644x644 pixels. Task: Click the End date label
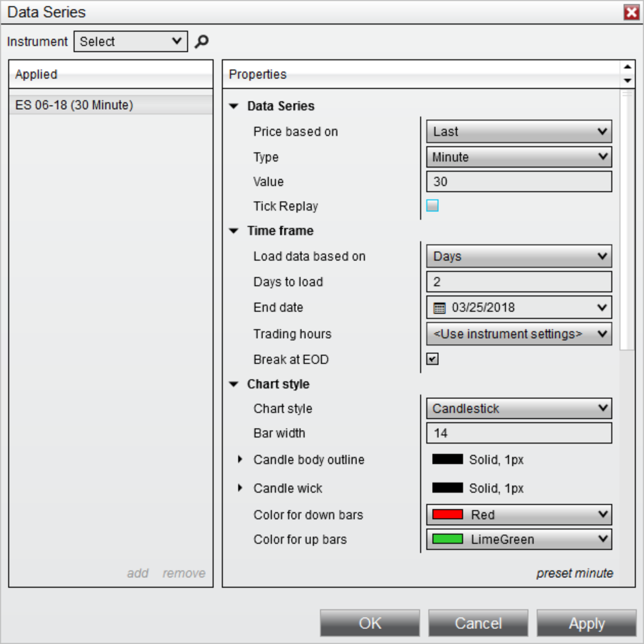(279, 307)
